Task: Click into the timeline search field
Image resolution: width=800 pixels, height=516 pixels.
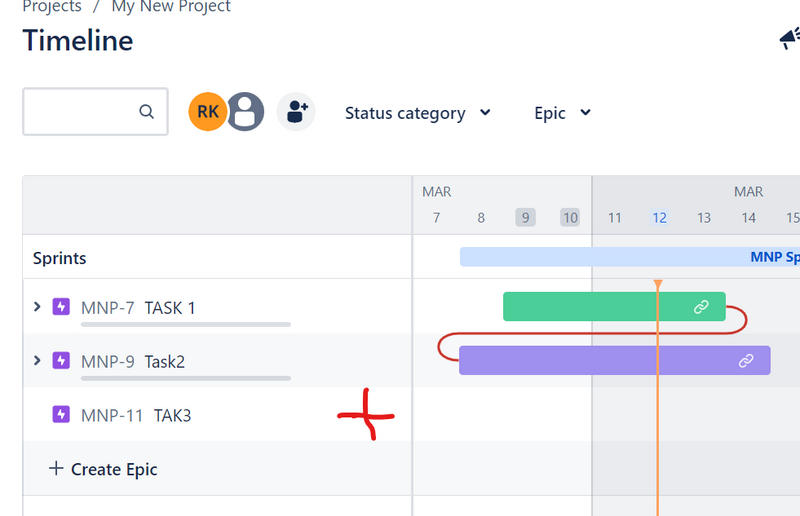Action: click(80, 112)
